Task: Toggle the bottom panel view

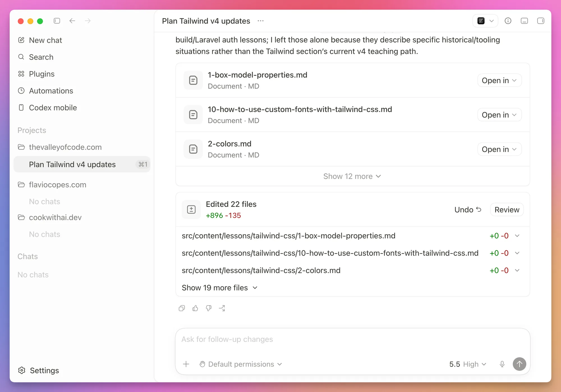Action: pyautogui.click(x=524, y=21)
